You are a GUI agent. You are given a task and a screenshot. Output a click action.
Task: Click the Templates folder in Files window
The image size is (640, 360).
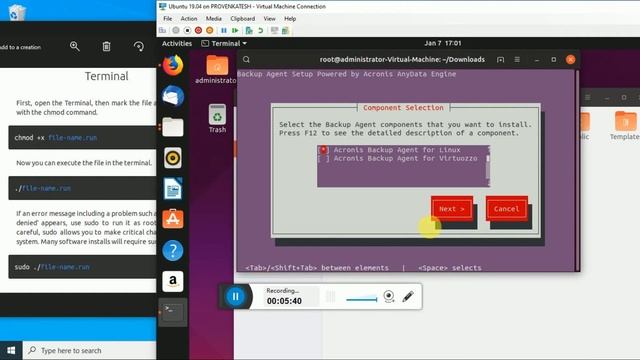point(625,126)
